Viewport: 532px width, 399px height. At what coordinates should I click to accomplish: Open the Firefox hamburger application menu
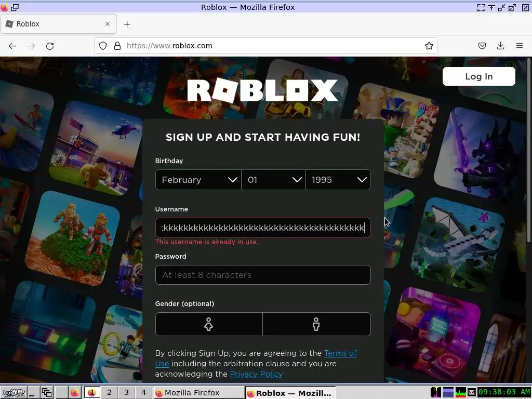520,46
